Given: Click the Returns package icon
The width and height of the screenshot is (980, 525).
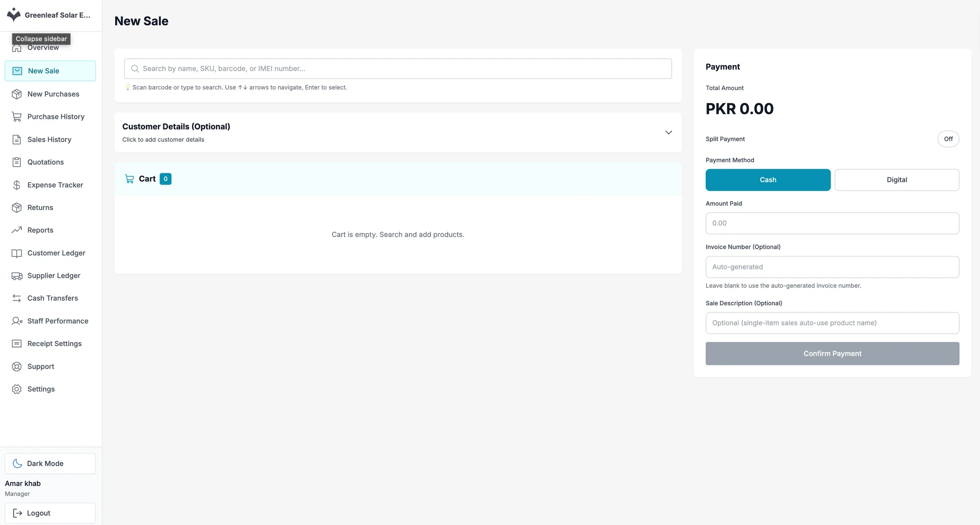Looking at the screenshot, I should [17, 208].
